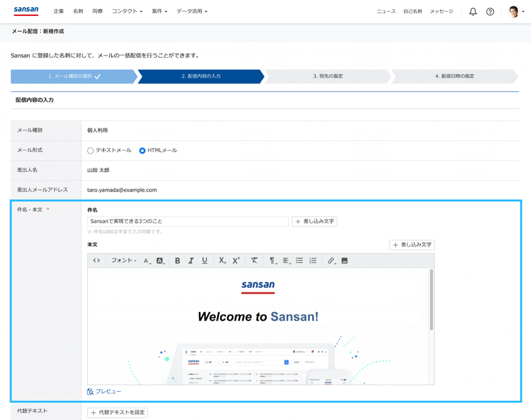Click the Welcome to Sansan heading in editor
Image resolution: width=531 pixels, height=420 pixels.
coord(258,317)
